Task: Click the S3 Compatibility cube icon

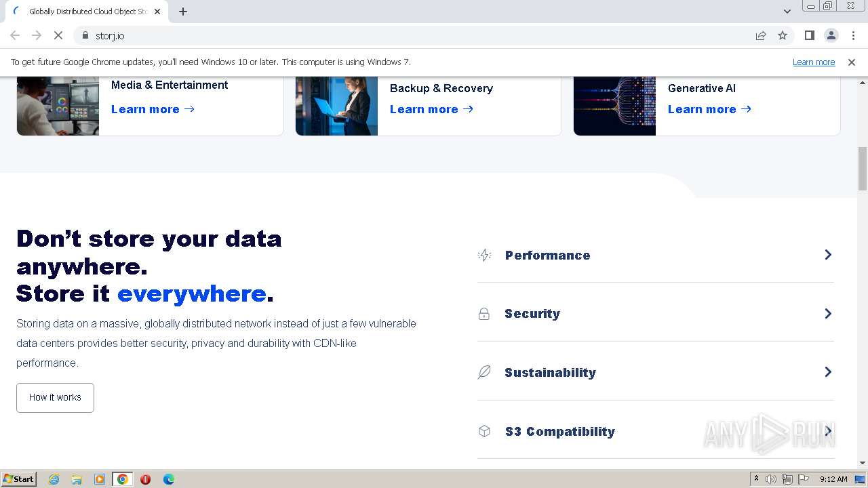Action: 484,431
